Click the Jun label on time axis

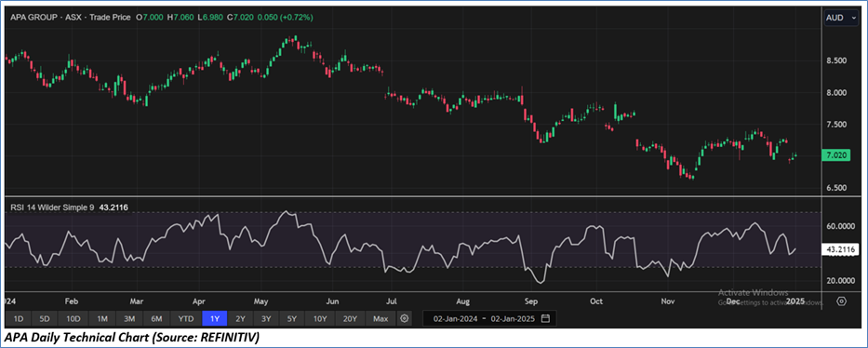[333, 301]
